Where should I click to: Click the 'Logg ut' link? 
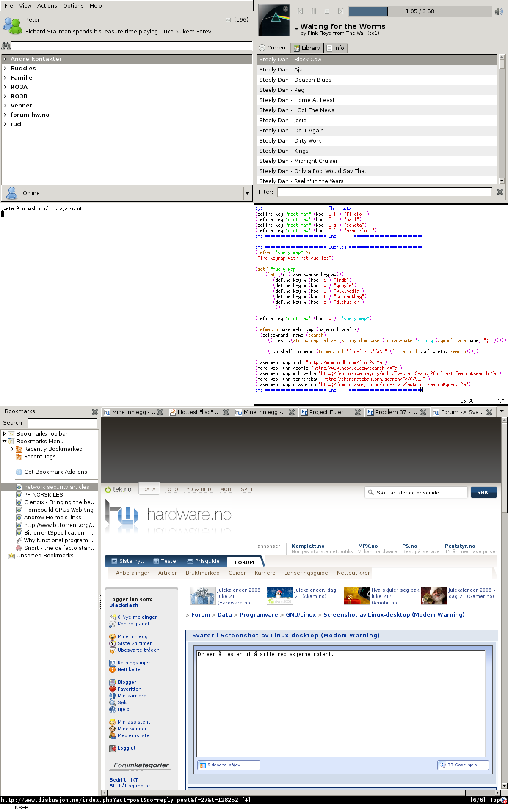pyautogui.click(x=127, y=748)
